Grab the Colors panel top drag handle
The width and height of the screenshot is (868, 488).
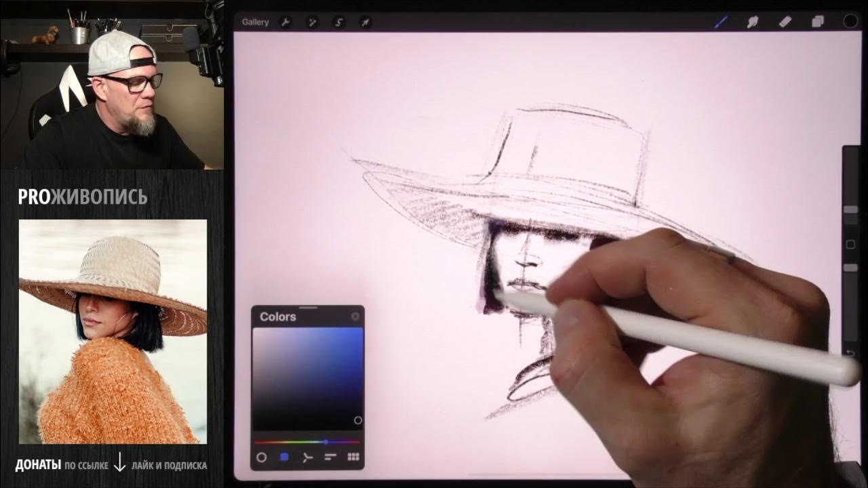tap(308, 308)
